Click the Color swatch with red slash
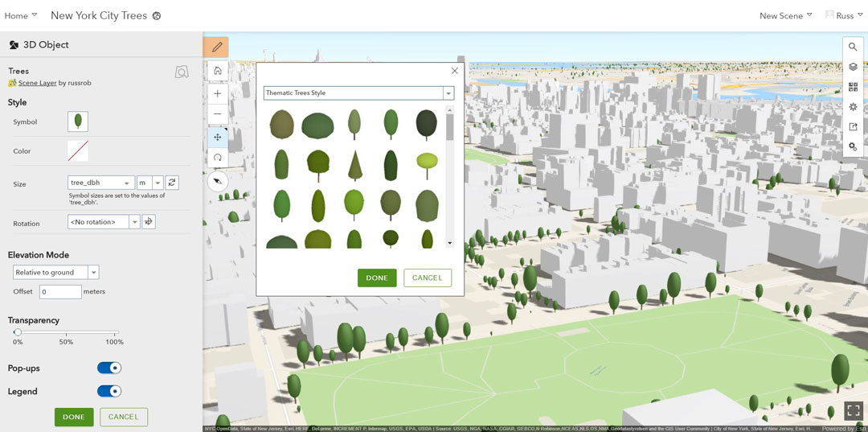This screenshot has height=432, width=868. pos(78,150)
